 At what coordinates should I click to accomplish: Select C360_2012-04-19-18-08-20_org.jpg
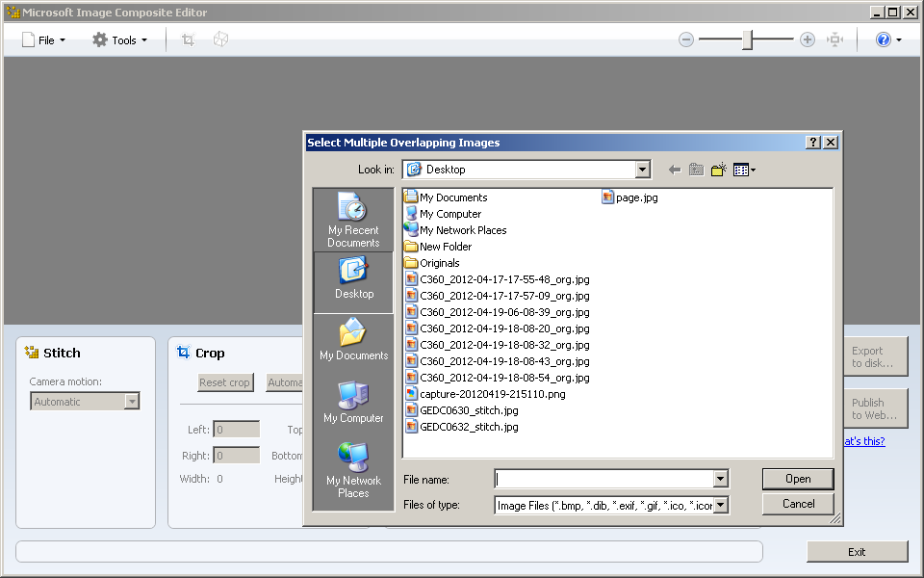[x=498, y=329]
